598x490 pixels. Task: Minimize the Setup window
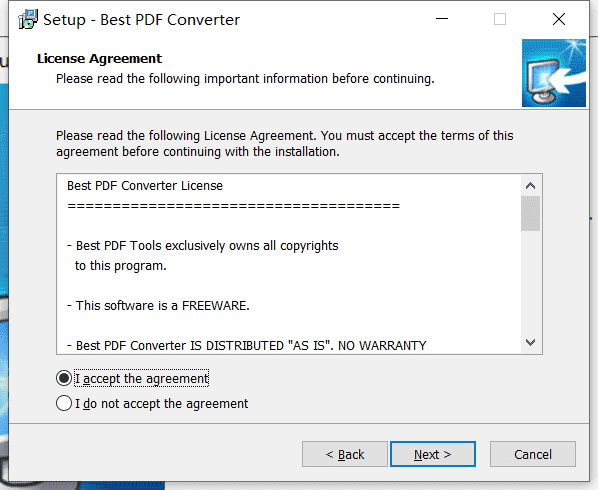click(442, 19)
